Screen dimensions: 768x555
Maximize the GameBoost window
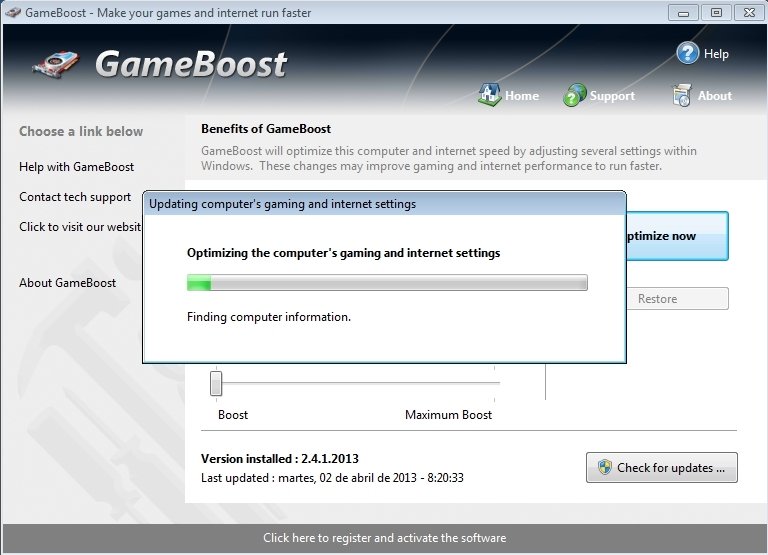pyautogui.click(x=716, y=13)
